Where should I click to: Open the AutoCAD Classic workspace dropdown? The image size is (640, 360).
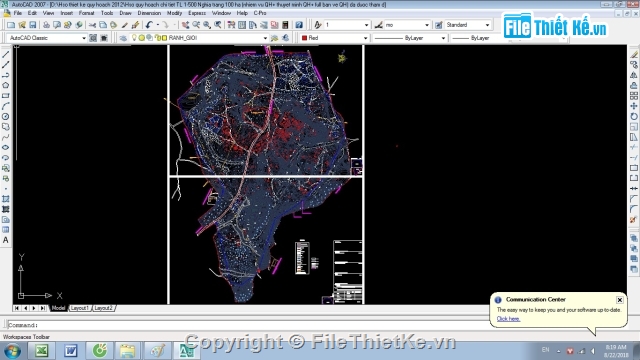click(84, 38)
